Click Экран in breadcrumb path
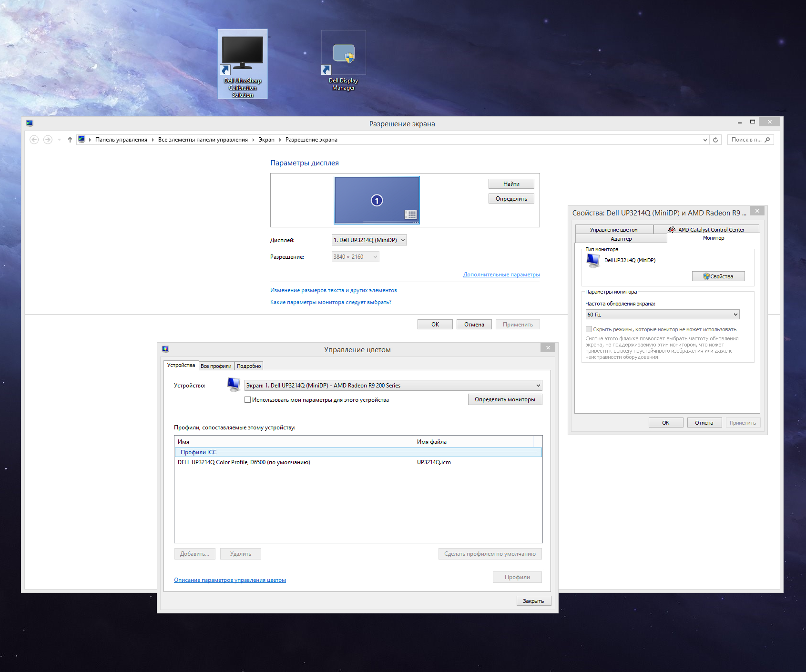 pos(266,140)
